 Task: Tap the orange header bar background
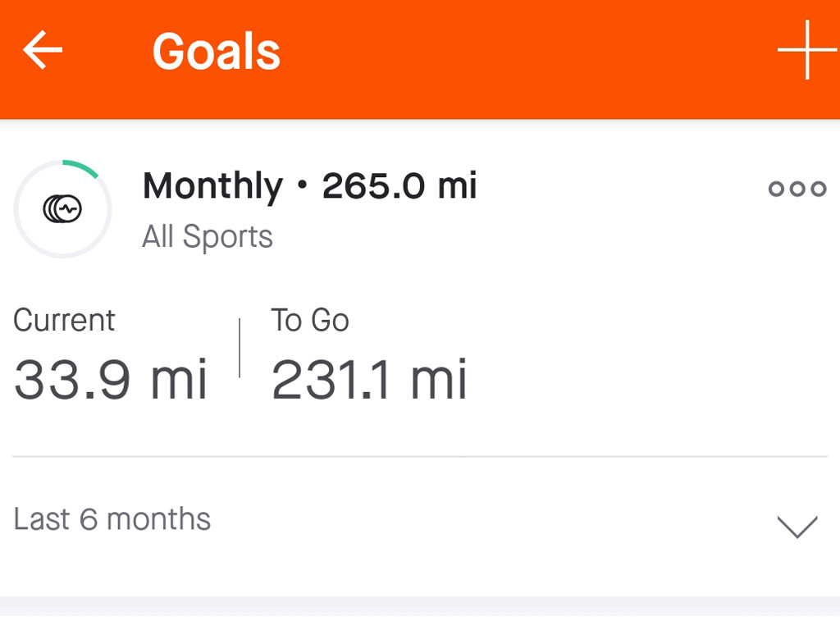[525, 57]
